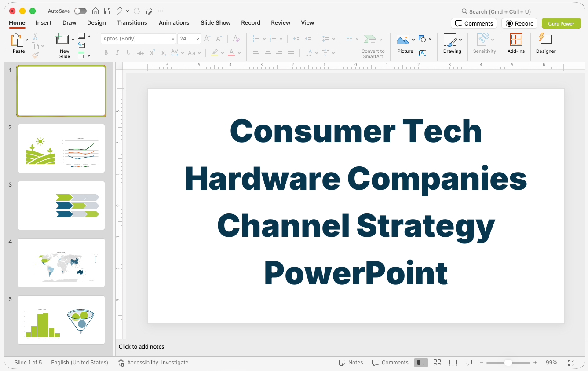
Task: Expand the Shapes dropdown arrow
Action: tap(430, 39)
